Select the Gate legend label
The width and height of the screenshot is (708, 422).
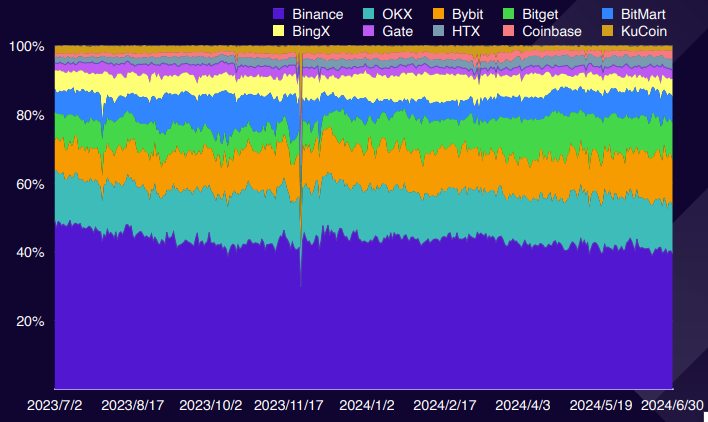(x=397, y=32)
